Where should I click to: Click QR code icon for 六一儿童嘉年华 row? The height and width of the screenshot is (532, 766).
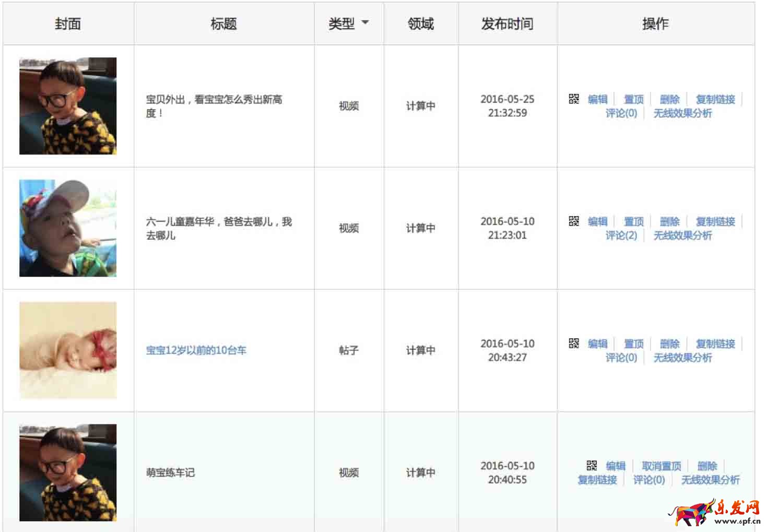574,221
